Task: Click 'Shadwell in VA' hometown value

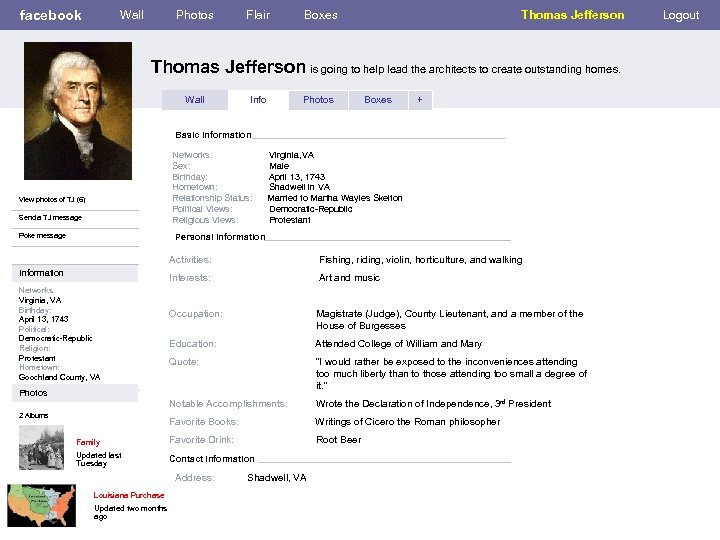Action: (299, 187)
